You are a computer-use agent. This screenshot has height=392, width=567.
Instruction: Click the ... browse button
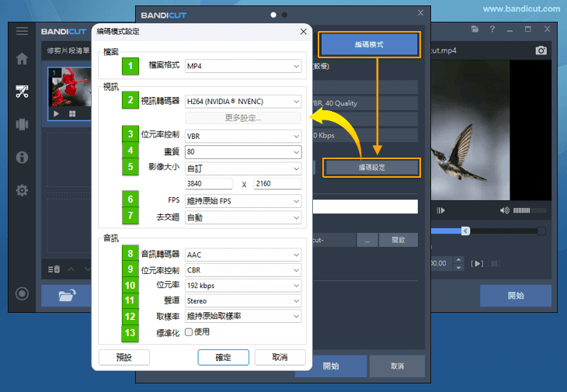click(367, 240)
